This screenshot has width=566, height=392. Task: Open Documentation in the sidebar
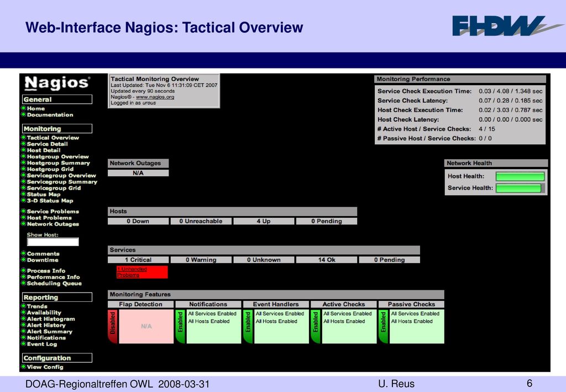[50, 115]
